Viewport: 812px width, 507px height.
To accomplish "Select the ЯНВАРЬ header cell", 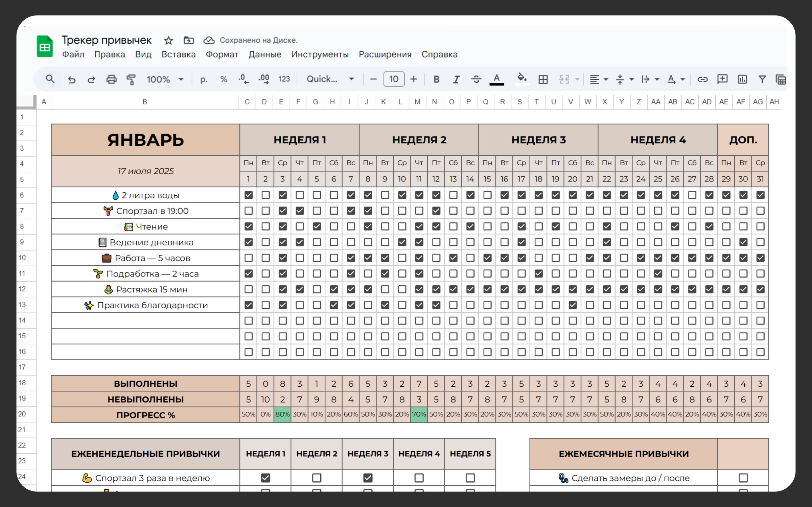I will [145, 140].
